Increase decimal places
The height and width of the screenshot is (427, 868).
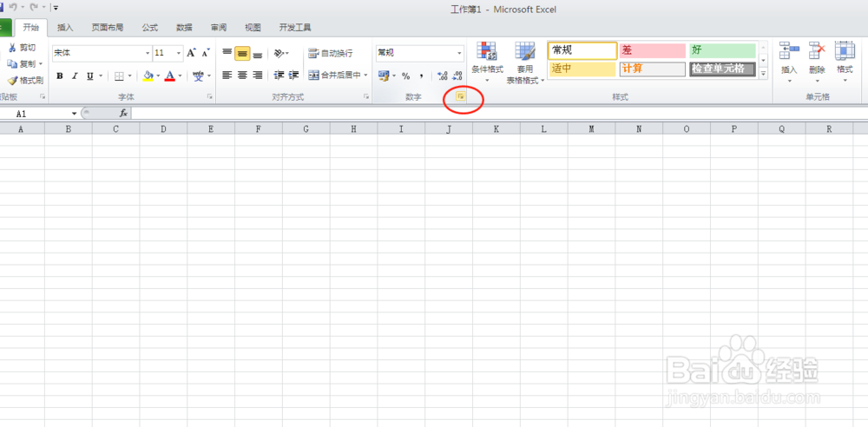(x=442, y=76)
